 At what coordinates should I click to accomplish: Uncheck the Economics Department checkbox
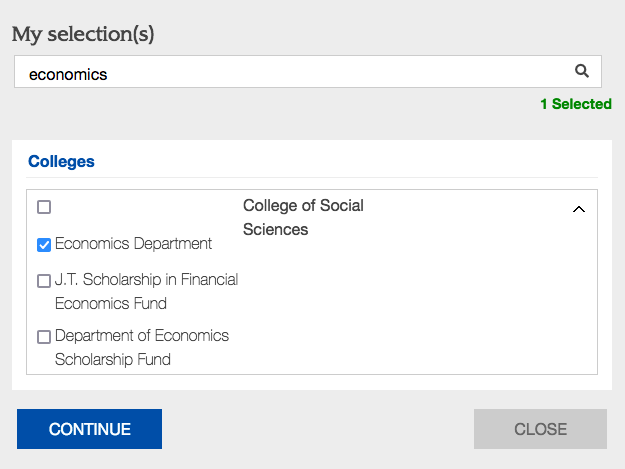(44, 245)
